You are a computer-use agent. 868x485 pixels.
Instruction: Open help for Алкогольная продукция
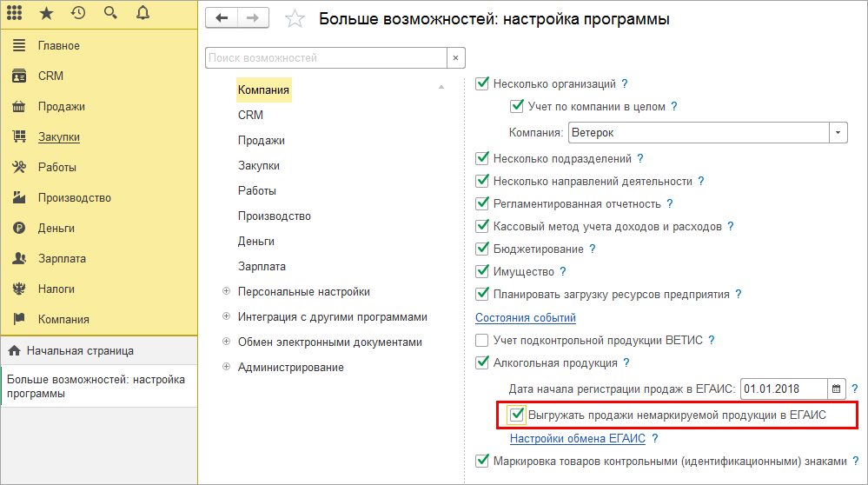click(626, 362)
